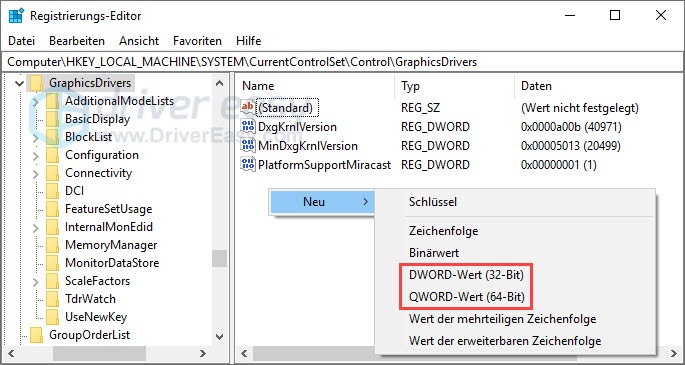The height and width of the screenshot is (365, 685).
Task: Click the values pane scroll left arrow
Action: (244, 353)
